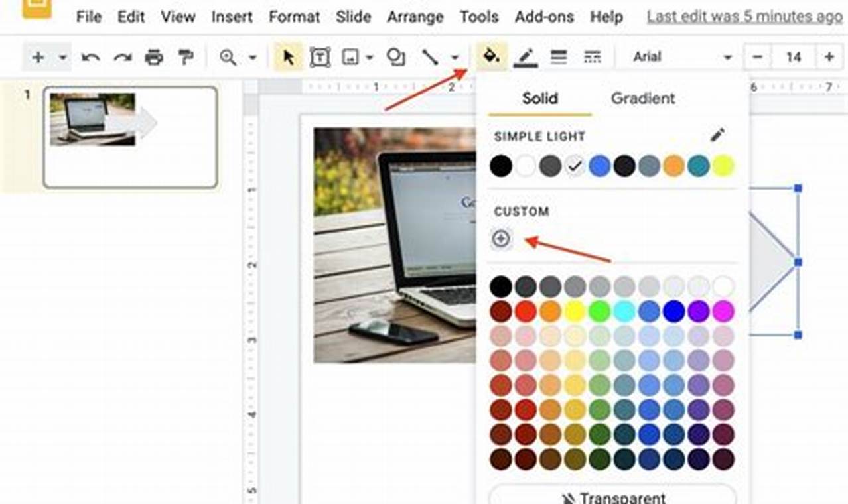Click the Border dash icon

pos(591,57)
